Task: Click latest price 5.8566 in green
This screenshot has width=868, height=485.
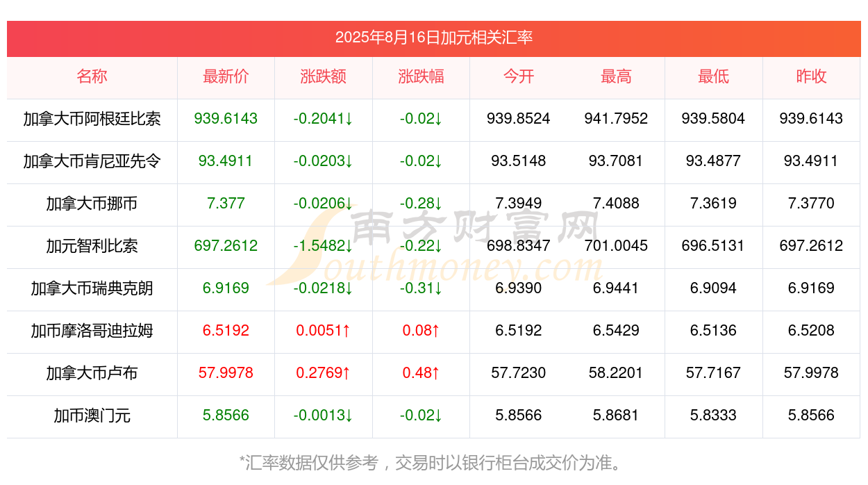Action: pos(226,416)
